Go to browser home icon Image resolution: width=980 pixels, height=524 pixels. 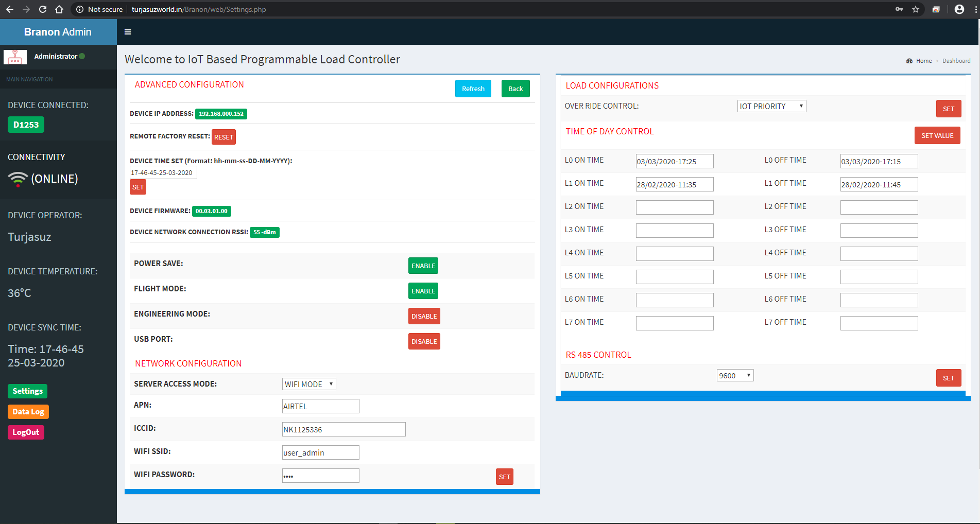[x=59, y=9]
